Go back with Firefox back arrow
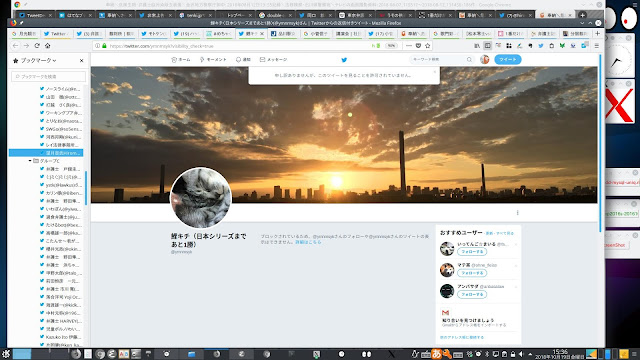The height and width of the screenshot is (360, 640). point(16,46)
